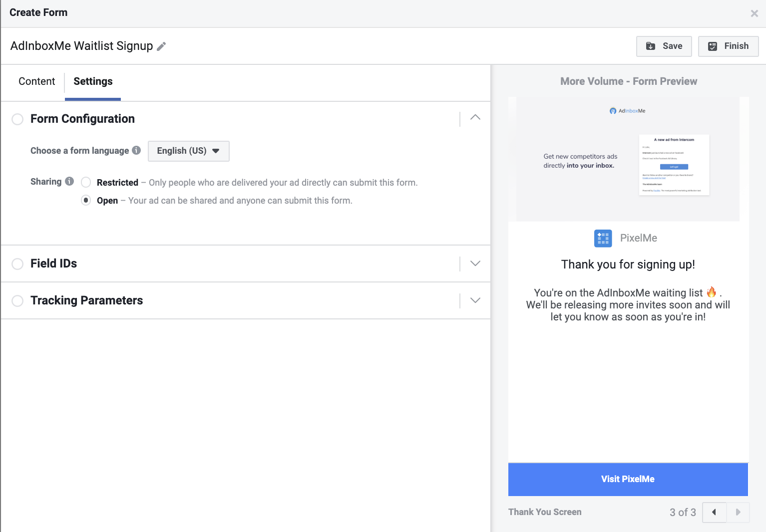Click the info icon next to Sharing

tap(69, 181)
